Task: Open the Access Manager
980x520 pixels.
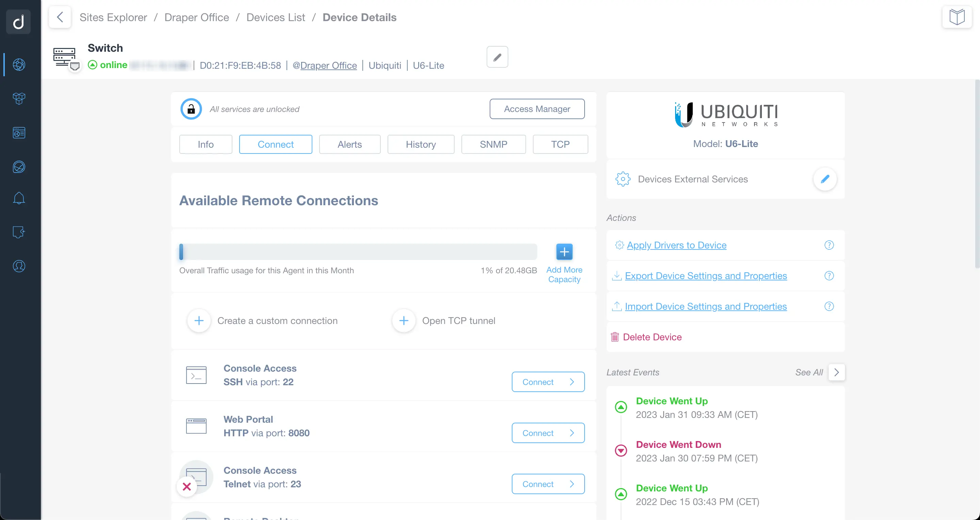Action: click(537, 109)
